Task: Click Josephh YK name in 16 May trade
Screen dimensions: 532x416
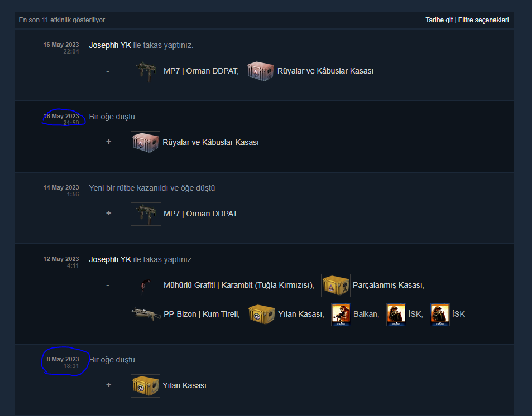Action: tap(110, 45)
